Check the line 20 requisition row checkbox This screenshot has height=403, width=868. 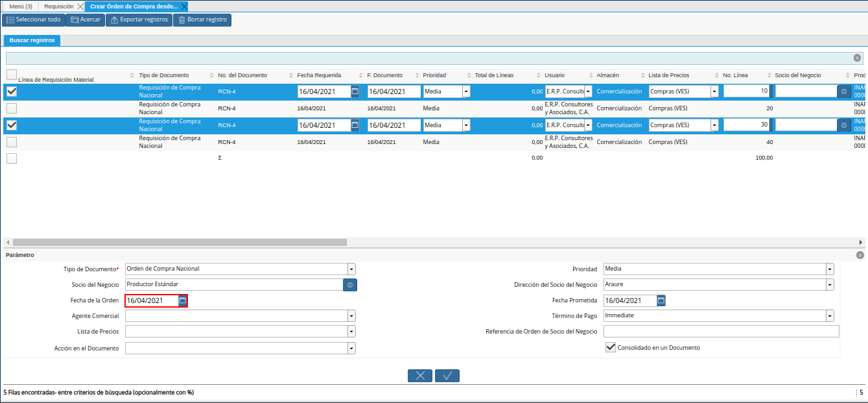[12, 108]
